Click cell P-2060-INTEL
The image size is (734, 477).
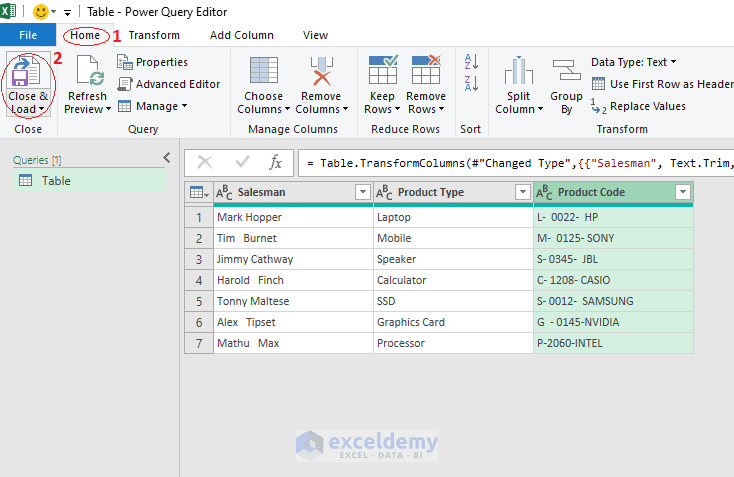coord(614,343)
